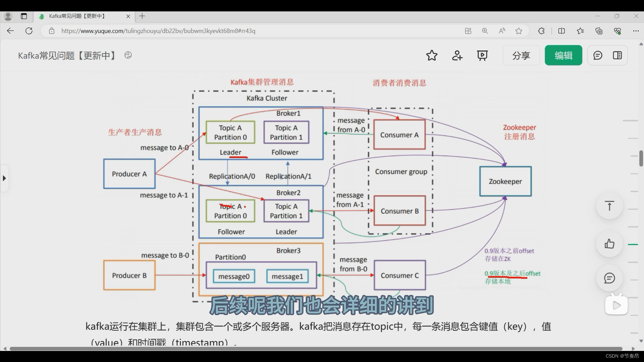Click the green 编辑 edit button
Image resolution: width=644 pixels, height=362 pixels.
pos(563,55)
